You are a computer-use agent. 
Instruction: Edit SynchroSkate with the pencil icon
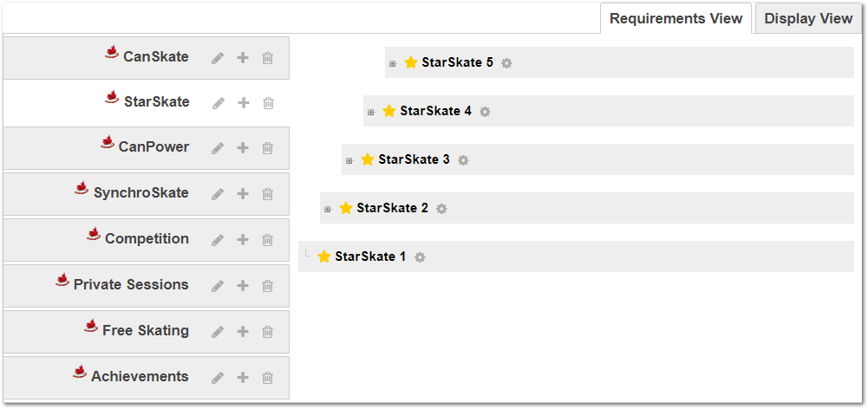pyautogui.click(x=218, y=194)
